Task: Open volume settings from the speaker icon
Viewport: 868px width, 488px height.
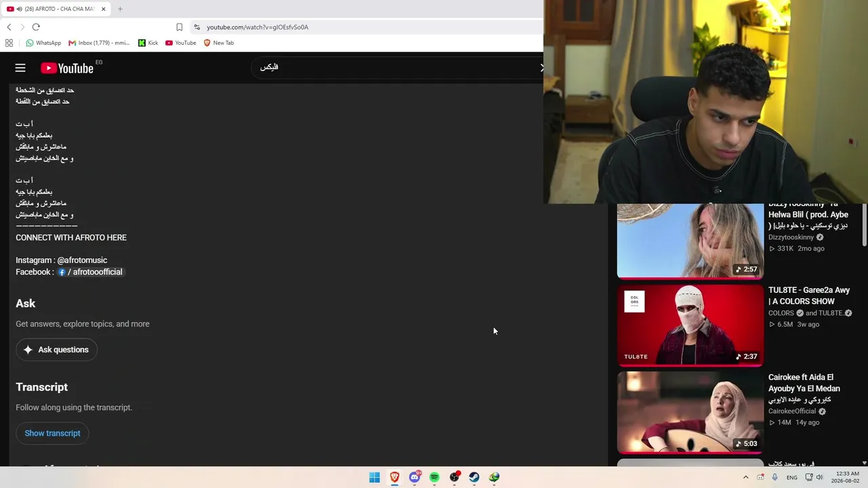Action: [x=819, y=477]
